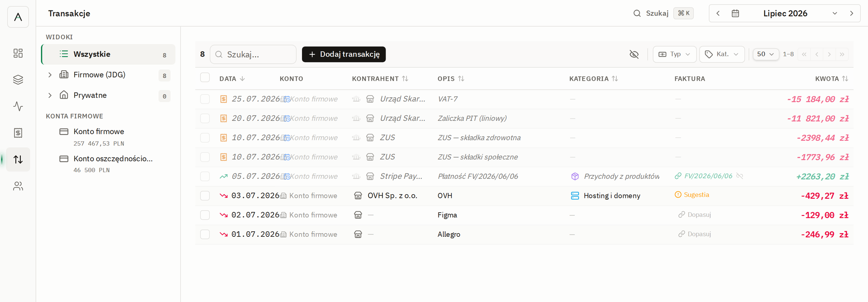Go to next page of results
The width and height of the screenshot is (868, 302).
point(830,54)
